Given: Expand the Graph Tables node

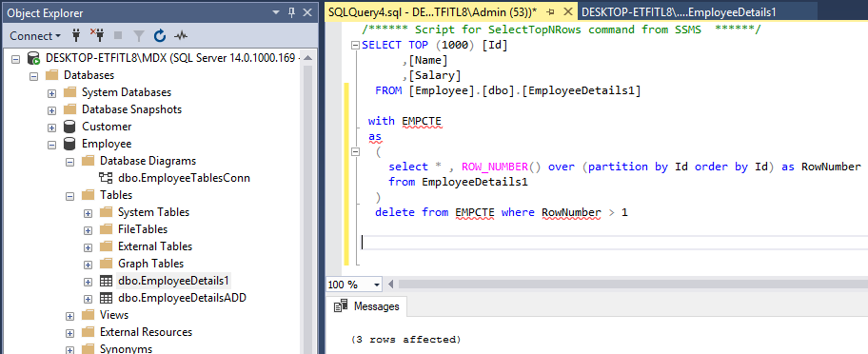Looking at the screenshot, I should click(x=88, y=264).
